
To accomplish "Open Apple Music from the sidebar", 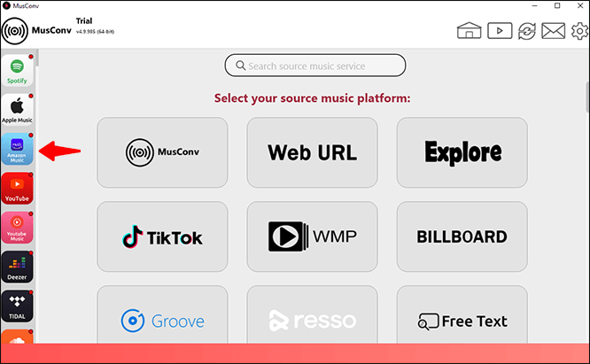I will coord(17,110).
